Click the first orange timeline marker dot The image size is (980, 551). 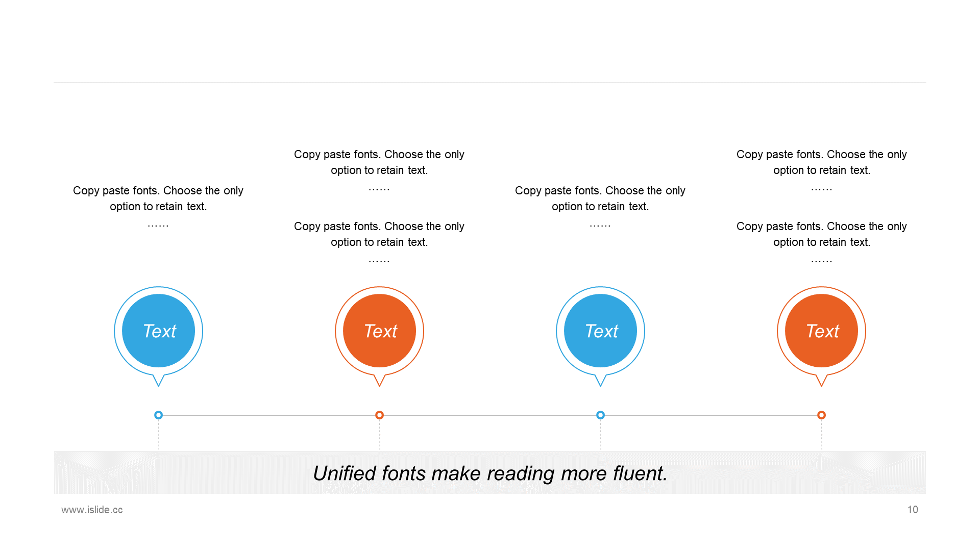pos(380,415)
